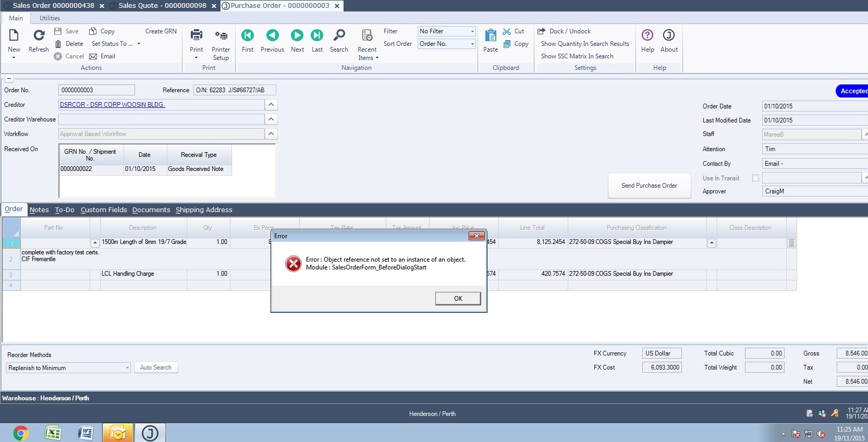Click the Send Purchase Order button
The width and height of the screenshot is (868, 442).
click(x=649, y=186)
